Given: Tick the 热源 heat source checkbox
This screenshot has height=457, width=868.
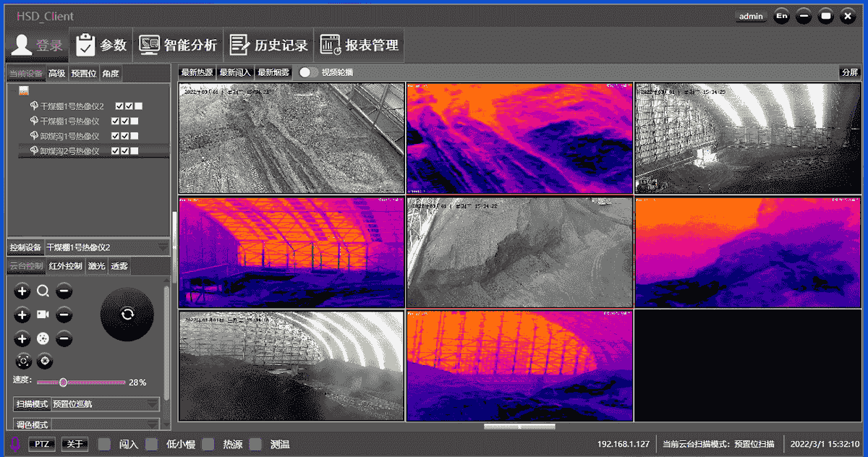Looking at the screenshot, I should [x=208, y=444].
